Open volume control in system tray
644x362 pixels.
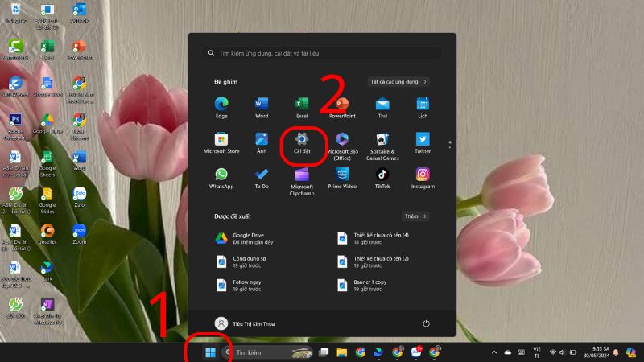pos(562,352)
